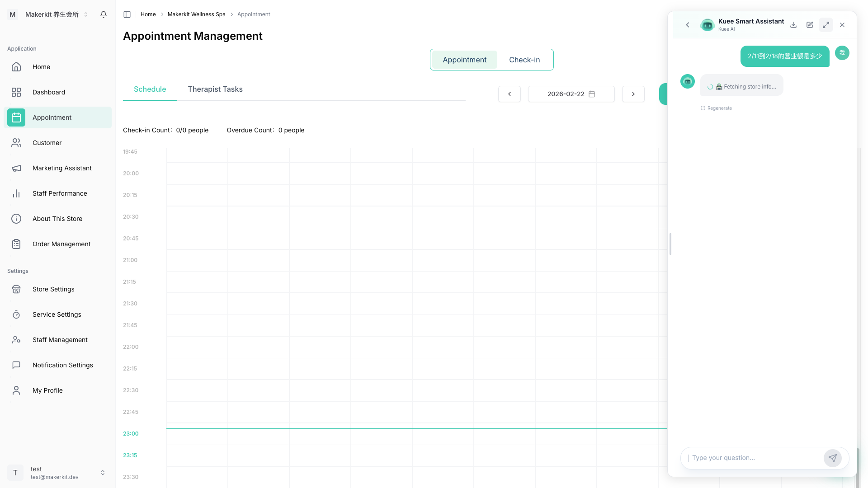Toggle the sidebar panel icon
868x488 pixels.
pos(127,14)
